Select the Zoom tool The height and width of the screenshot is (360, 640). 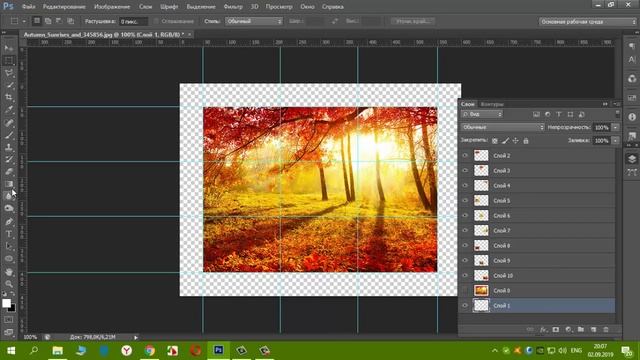[x=9, y=284]
